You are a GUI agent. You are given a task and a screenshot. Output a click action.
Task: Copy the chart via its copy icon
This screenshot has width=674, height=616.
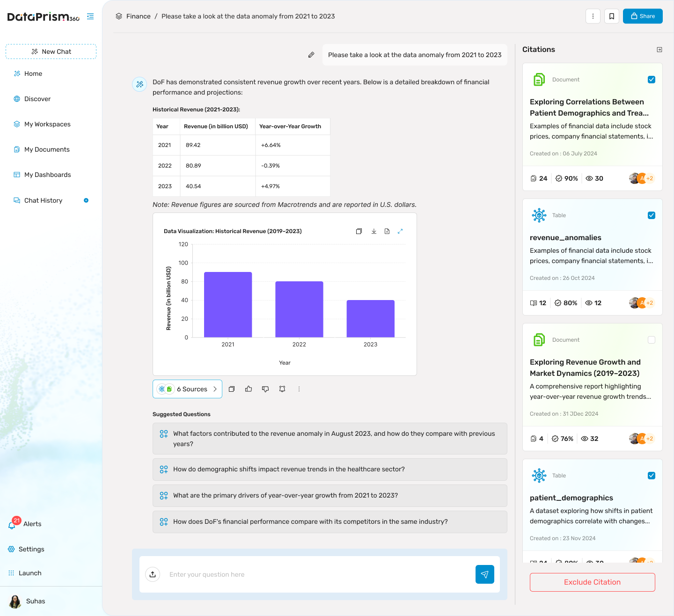[359, 231]
